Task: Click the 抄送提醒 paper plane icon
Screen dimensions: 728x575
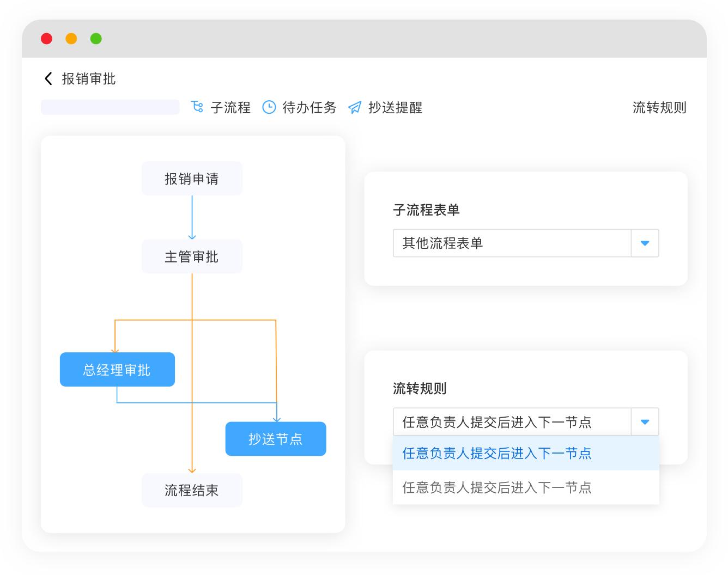Action: click(355, 107)
